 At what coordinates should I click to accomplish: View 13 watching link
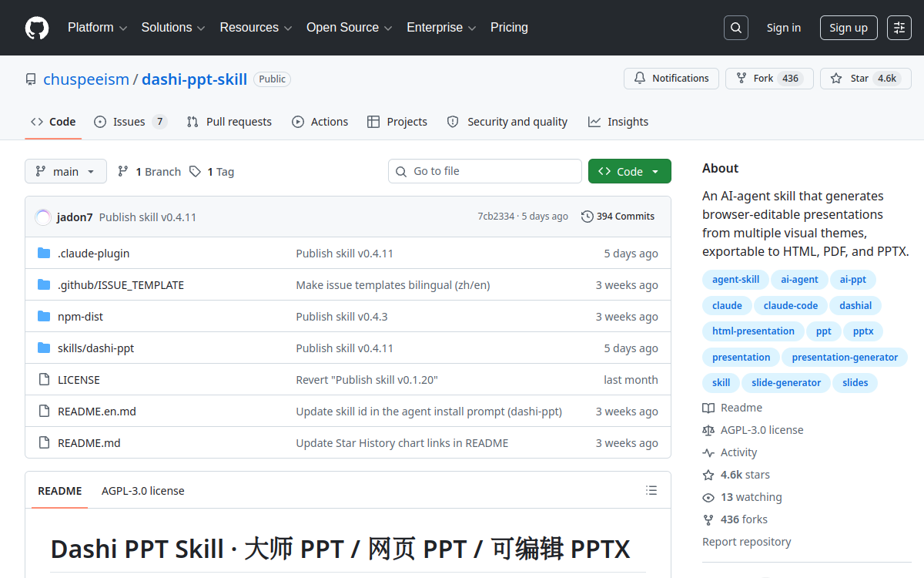(x=742, y=497)
